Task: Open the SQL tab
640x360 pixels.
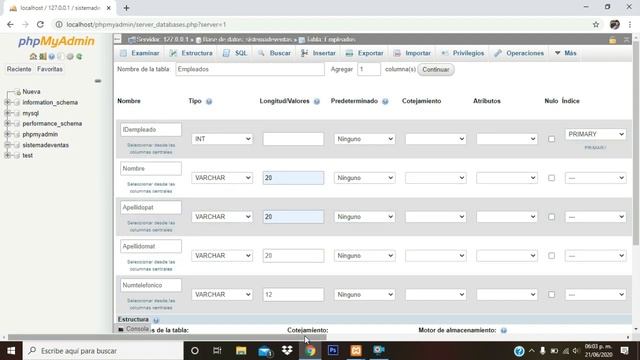Action: 236,53
